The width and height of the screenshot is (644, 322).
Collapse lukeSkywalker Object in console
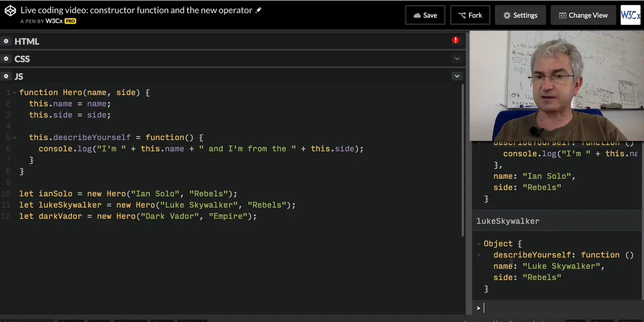479,244
